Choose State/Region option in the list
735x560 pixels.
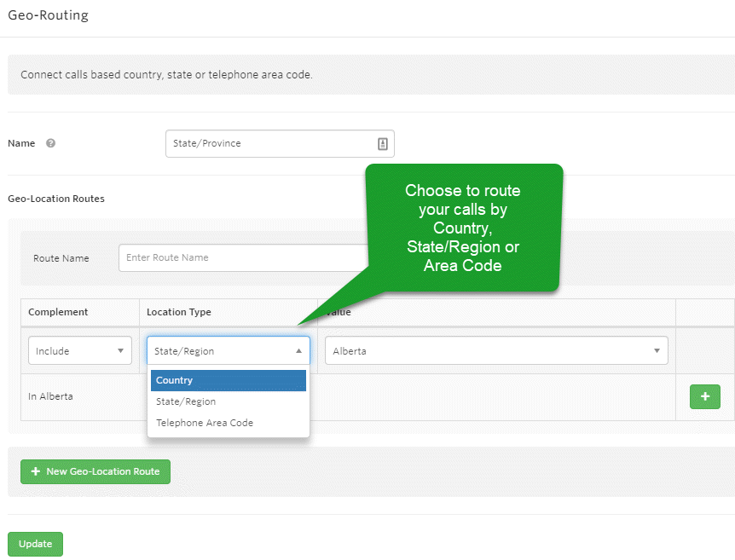[x=229, y=401]
